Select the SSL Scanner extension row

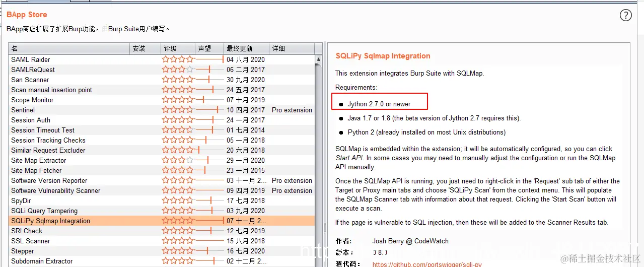click(x=162, y=241)
